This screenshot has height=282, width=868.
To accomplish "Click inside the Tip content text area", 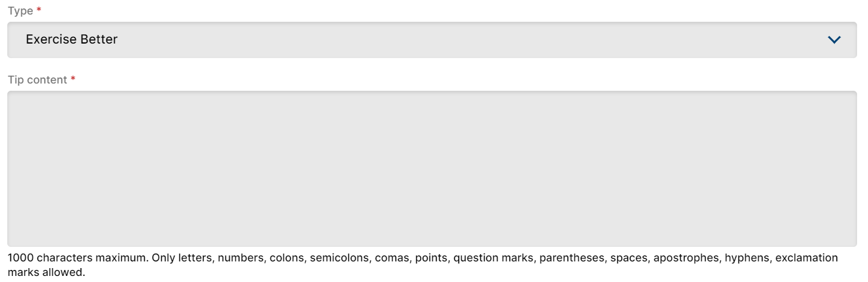I will [431, 168].
